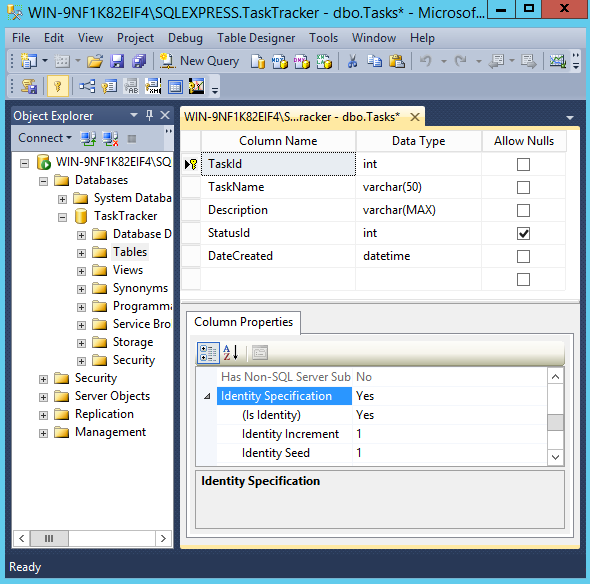The width and height of the screenshot is (590, 584).
Task: Click the Set Primary Key icon
Action: pyautogui.click(x=58, y=86)
